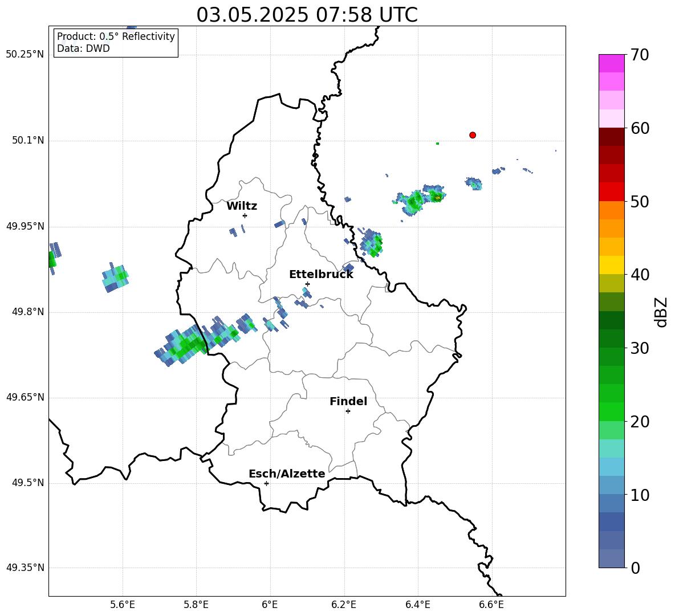Click the yellow colorbar segment at 40
This screenshot has width=675, height=616.
(x=612, y=265)
